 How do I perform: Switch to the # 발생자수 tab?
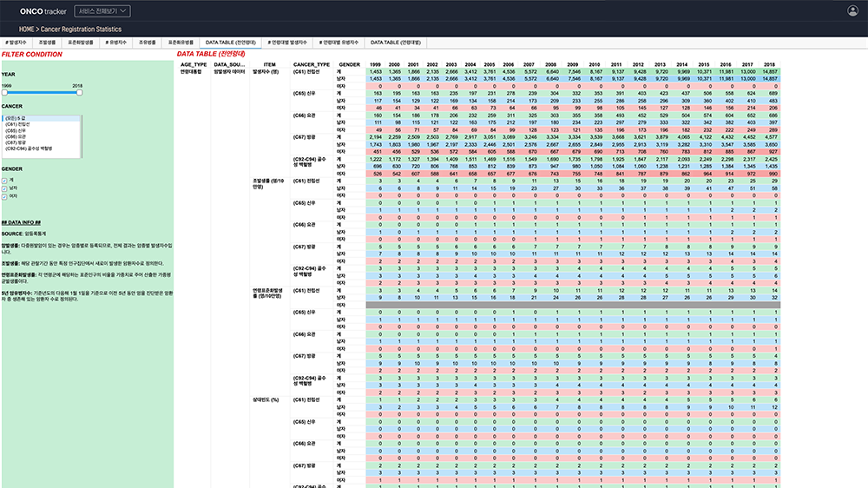tap(16, 42)
